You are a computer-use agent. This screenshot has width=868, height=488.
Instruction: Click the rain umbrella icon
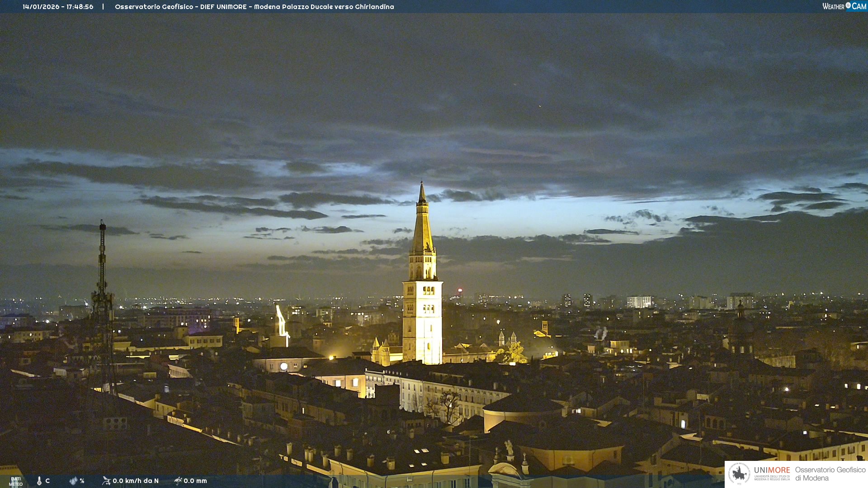178,481
